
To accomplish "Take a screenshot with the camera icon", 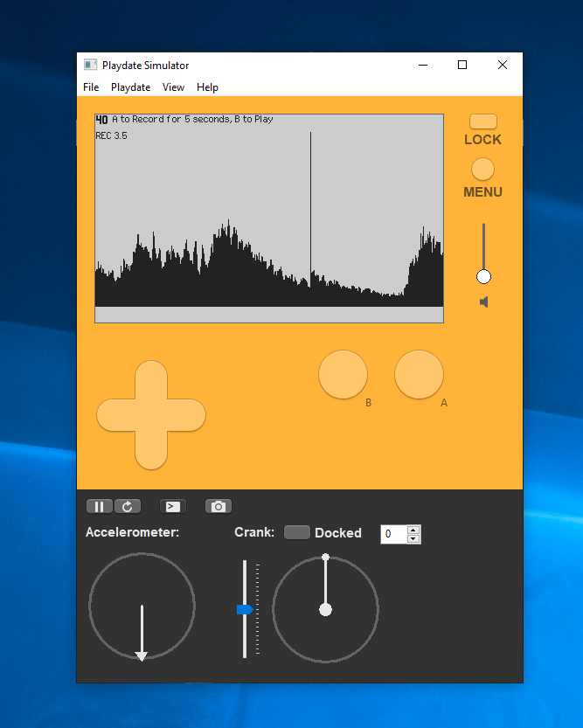I will click(219, 507).
